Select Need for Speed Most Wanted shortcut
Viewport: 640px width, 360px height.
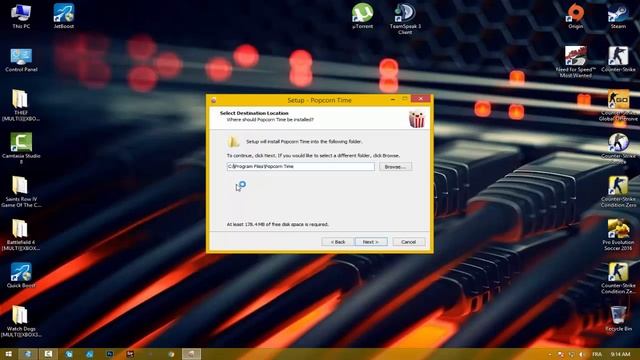[576, 62]
